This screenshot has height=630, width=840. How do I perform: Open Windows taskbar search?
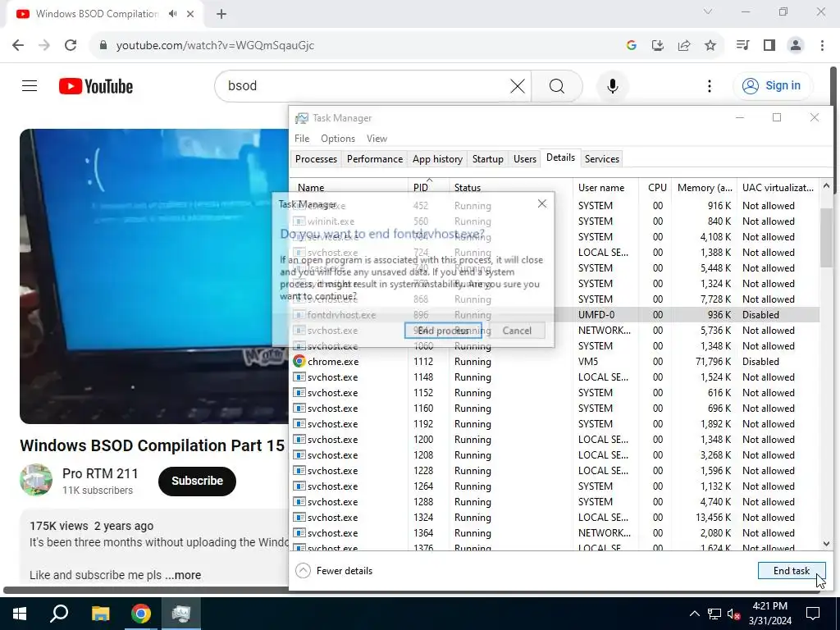coord(59,614)
